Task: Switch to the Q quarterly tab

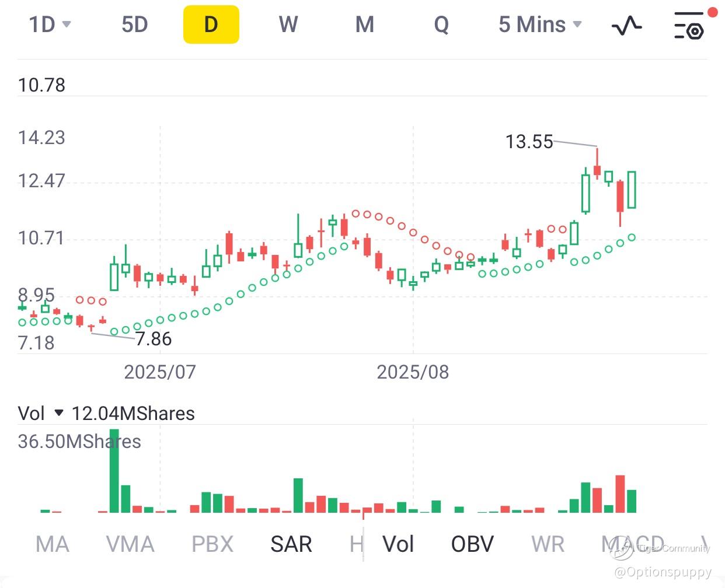Action: [442, 24]
